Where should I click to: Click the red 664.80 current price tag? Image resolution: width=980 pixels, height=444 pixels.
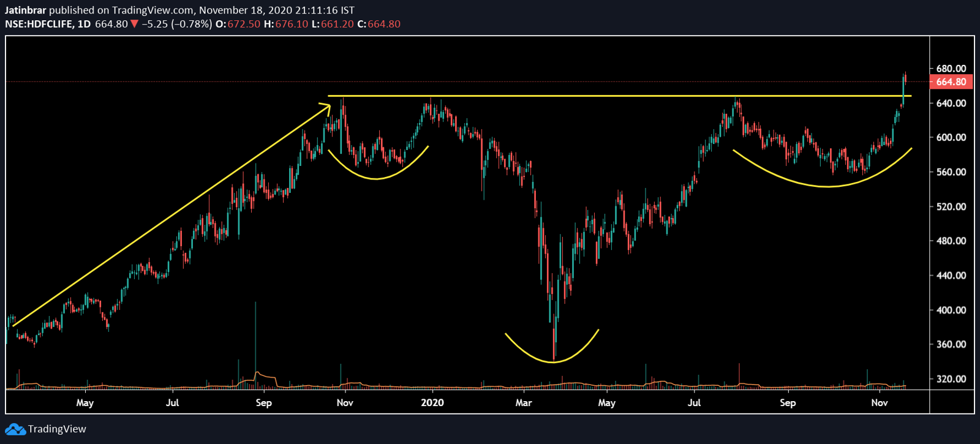pos(951,82)
